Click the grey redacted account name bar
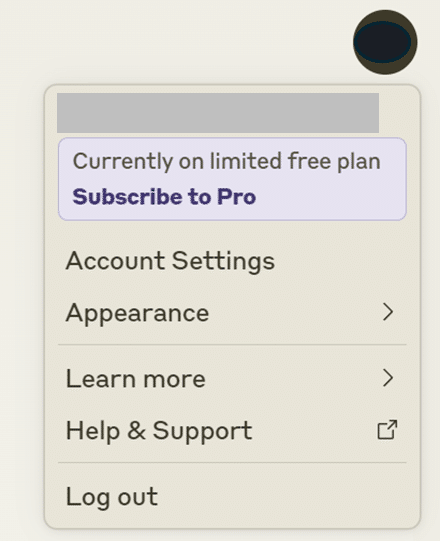The height and width of the screenshot is (541, 440). tap(218, 113)
